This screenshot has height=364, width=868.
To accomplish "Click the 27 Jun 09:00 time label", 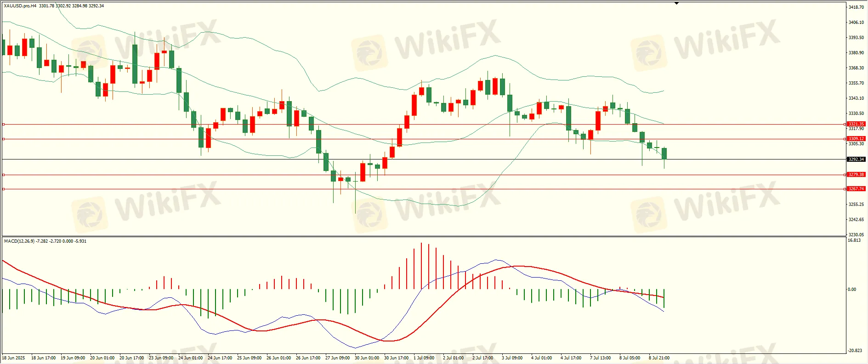I will coord(338,358).
